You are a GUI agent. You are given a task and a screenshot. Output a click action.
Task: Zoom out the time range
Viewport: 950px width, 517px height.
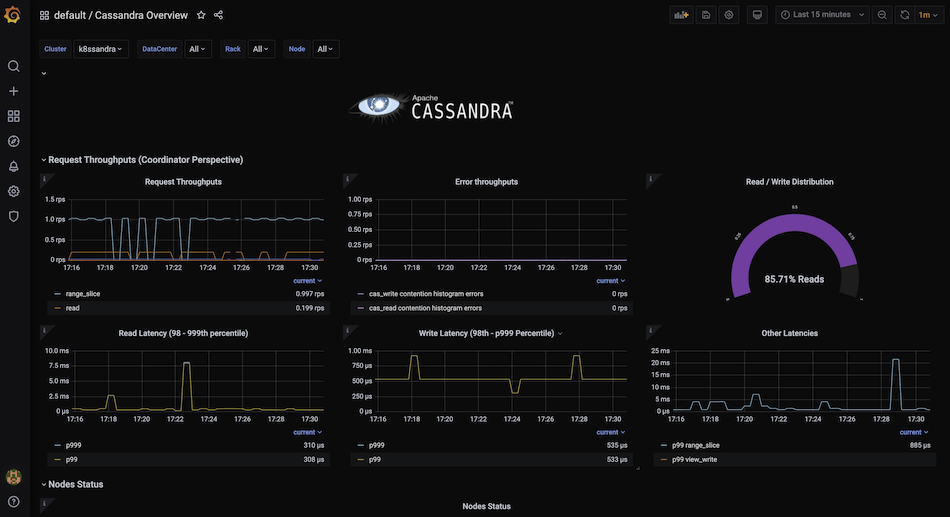pyautogui.click(x=882, y=15)
